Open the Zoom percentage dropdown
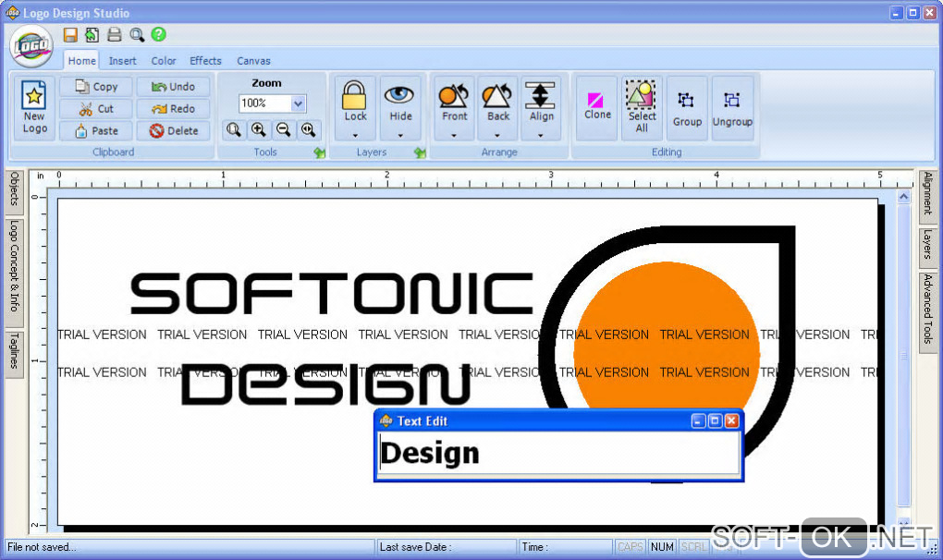943x560 pixels. pos(299,103)
